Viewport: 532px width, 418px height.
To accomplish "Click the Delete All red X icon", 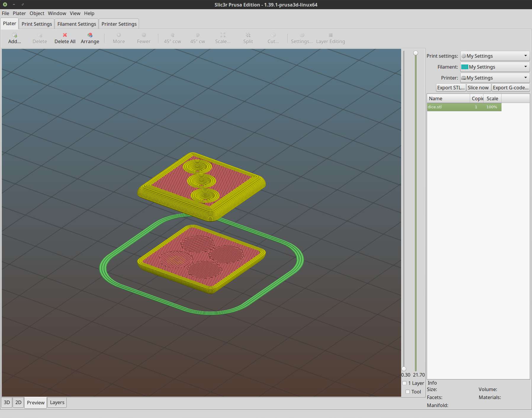I will [x=65, y=35].
